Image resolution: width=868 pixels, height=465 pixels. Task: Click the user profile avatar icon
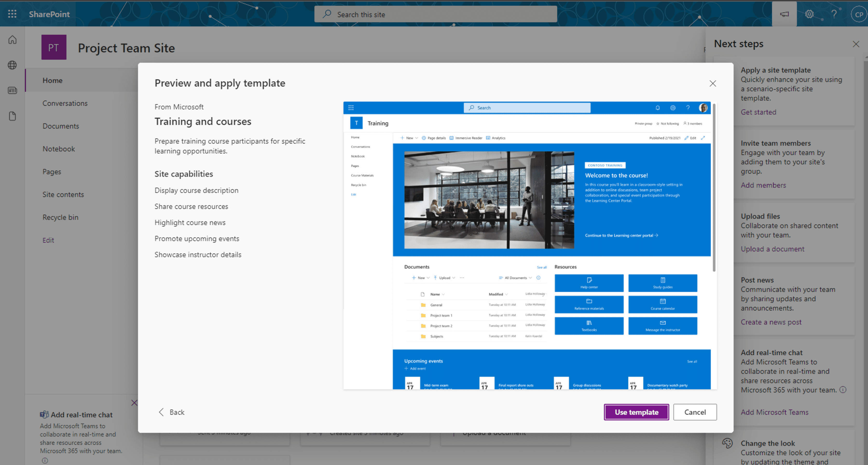(x=858, y=13)
